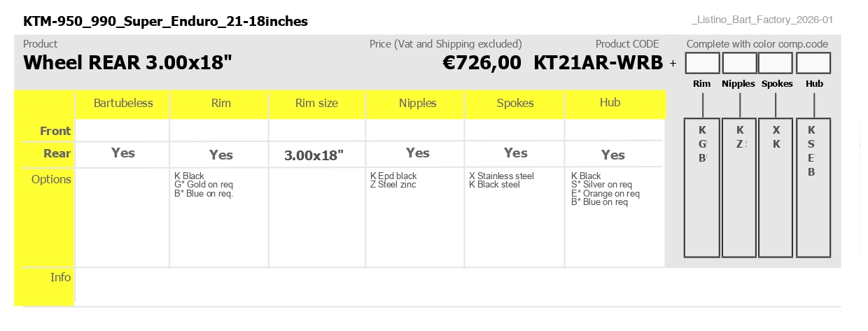Click the title KTM-950_990_Super_Enduro_21-18inches

[x=165, y=21]
